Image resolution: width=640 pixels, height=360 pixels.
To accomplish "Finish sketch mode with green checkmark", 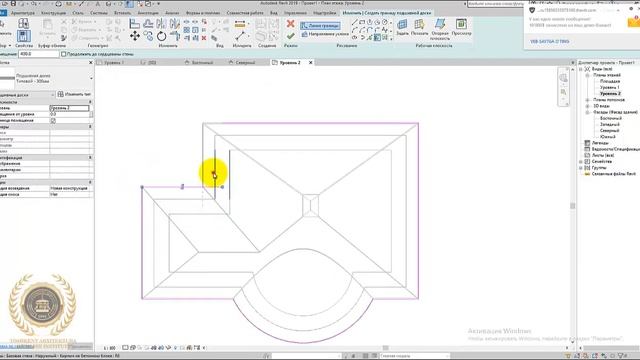I will point(291,36).
